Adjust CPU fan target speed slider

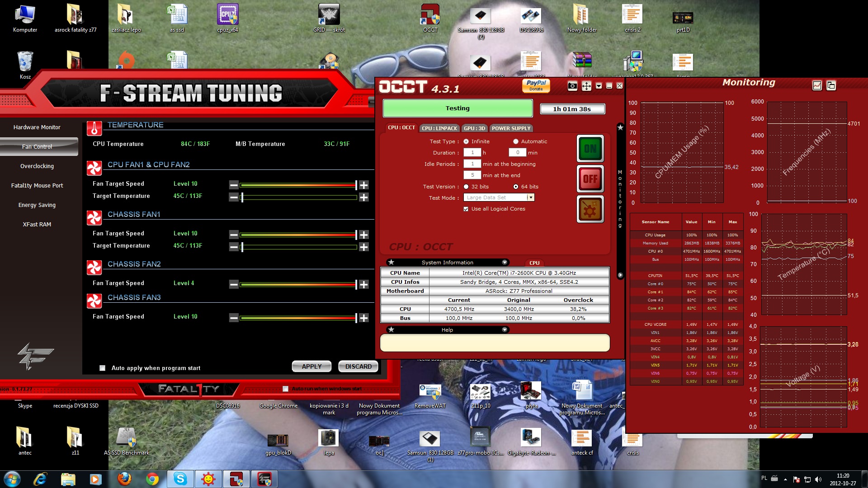click(298, 185)
